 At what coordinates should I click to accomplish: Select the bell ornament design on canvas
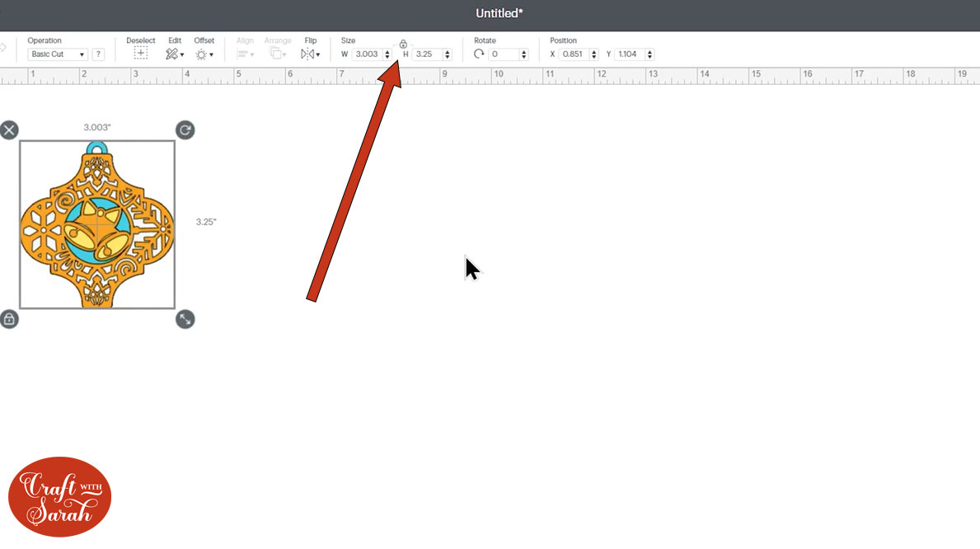pos(97,224)
